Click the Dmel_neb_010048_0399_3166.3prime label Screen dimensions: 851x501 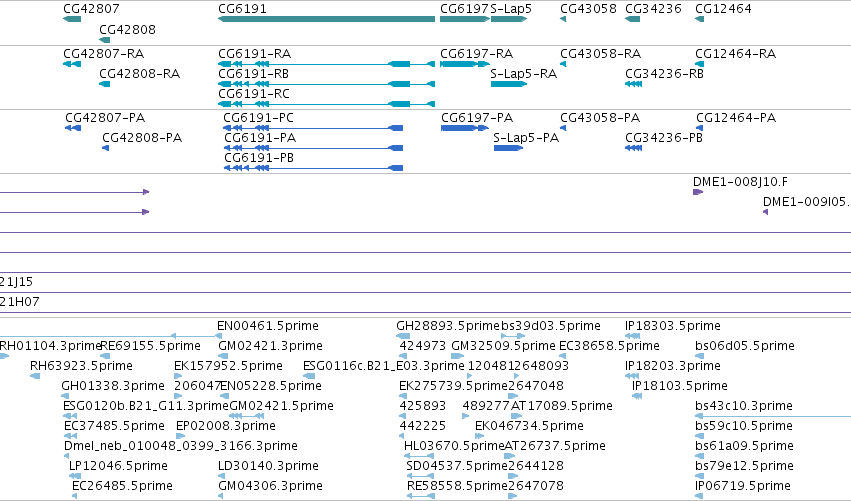coord(181,446)
